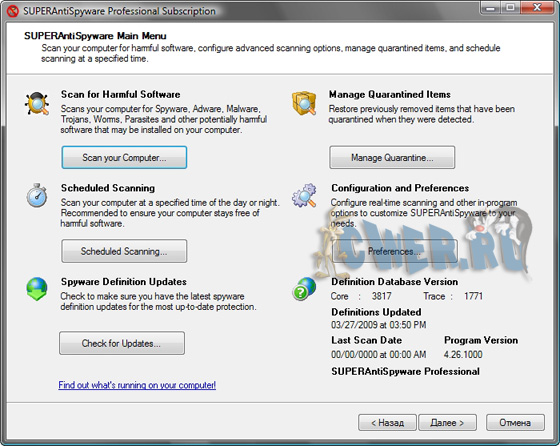
Task: Proceed with the Далее button
Action: tap(447, 423)
